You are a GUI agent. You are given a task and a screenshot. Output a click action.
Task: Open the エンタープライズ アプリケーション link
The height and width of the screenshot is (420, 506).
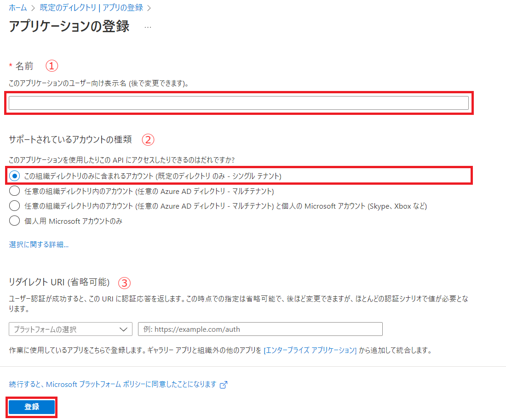(310, 350)
